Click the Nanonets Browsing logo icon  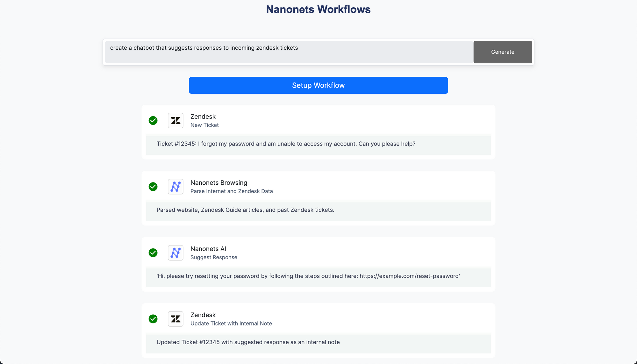[x=175, y=187]
